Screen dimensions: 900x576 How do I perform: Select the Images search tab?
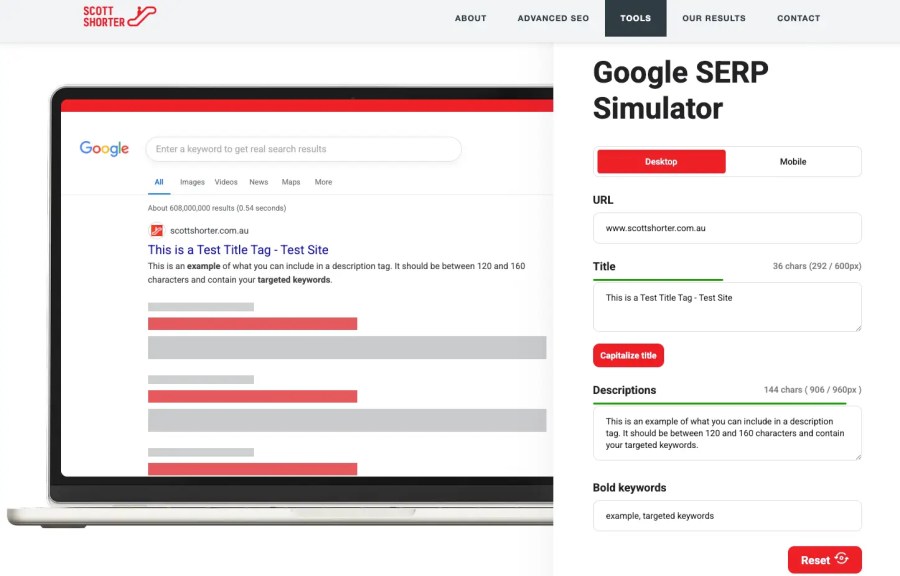click(191, 182)
